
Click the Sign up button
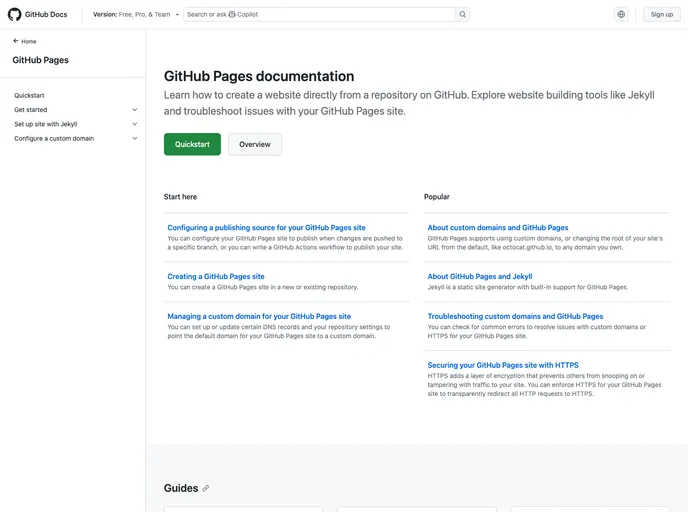[662, 14]
